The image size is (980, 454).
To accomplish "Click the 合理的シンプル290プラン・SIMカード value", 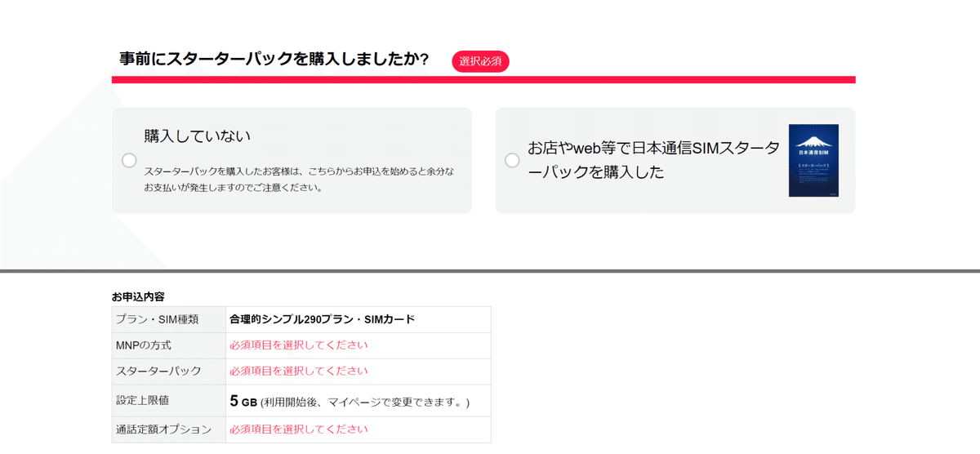I will point(322,319).
